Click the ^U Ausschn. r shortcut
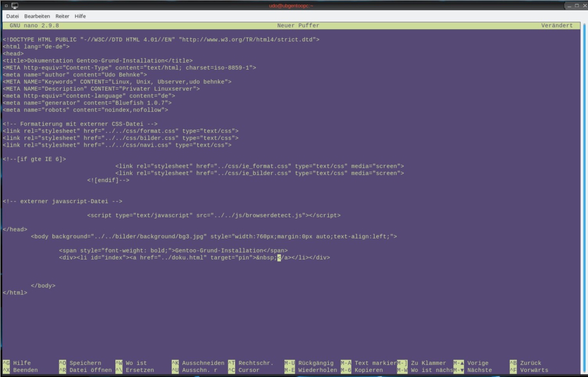The image size is (588, 377). pyautogui.click(x=194, y=370)
